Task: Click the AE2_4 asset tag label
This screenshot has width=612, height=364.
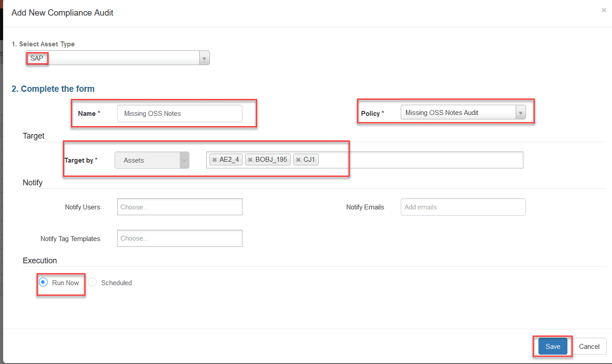Action: [229, 160]
